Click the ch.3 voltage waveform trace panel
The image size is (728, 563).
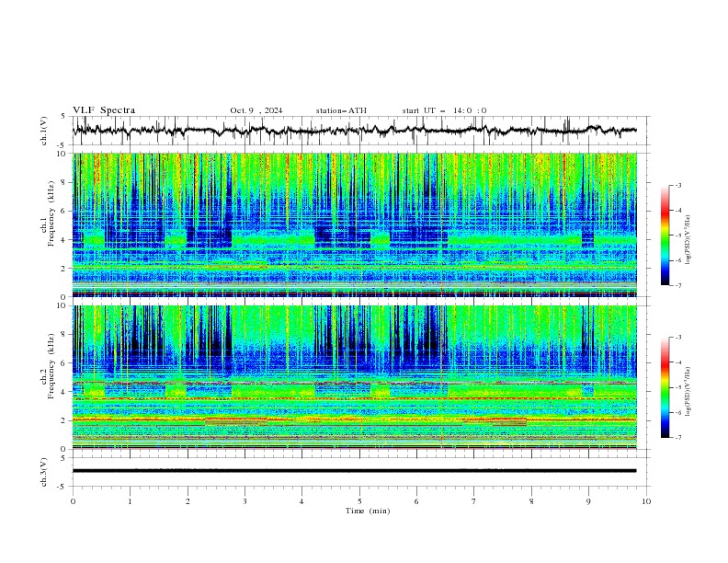coord(360,472)
